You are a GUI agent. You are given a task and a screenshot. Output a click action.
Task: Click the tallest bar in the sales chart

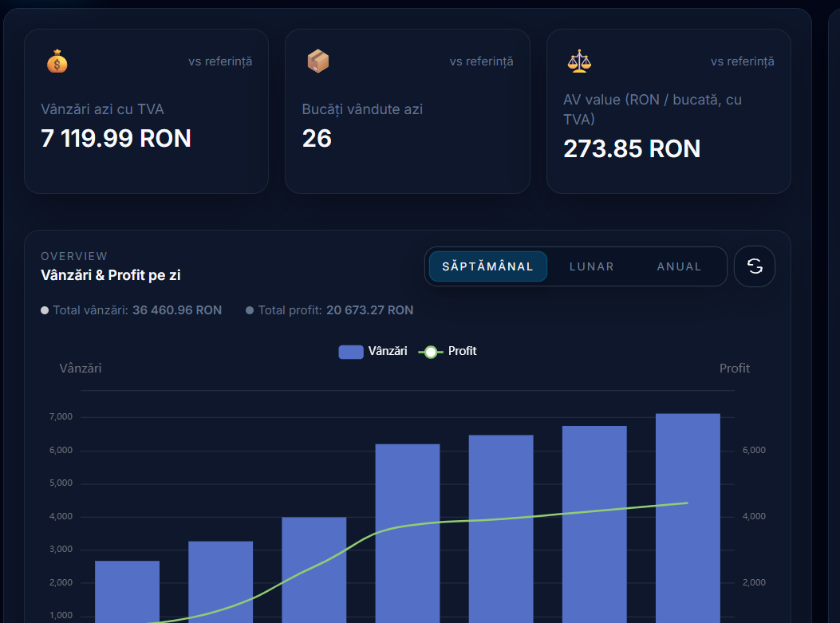click(687, 511)
